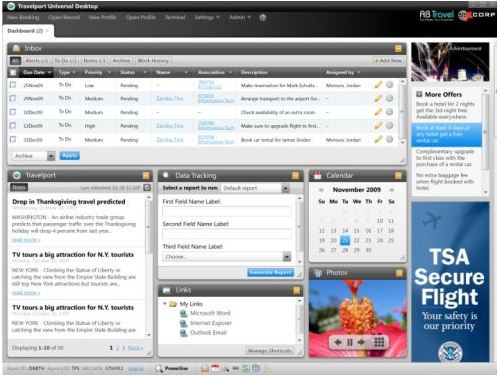The height and width of the screenshot is (376, 497).
Task: Toggle the select-all checkbox in inbox header
Action: pyautogui.click(x=13, y=72)
